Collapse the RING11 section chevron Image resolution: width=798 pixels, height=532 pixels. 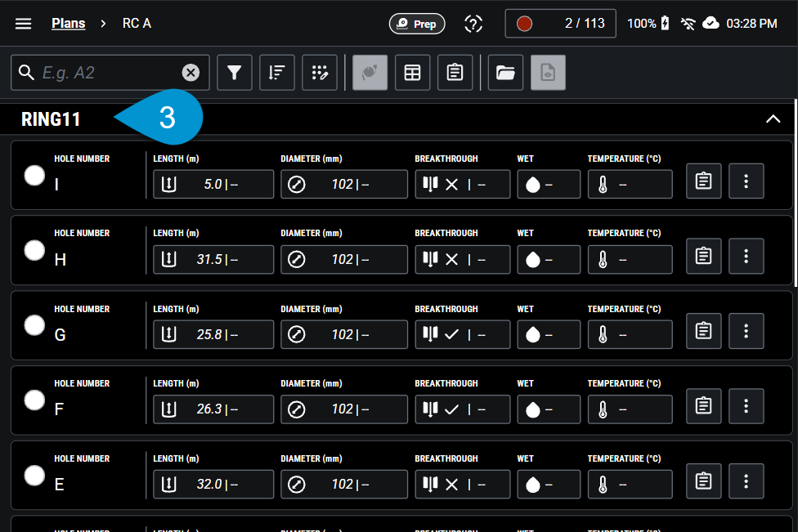tap(773, 119)
